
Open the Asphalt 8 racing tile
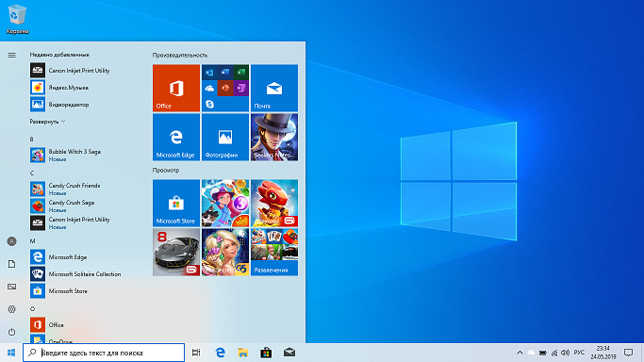[x=176, y=252]
